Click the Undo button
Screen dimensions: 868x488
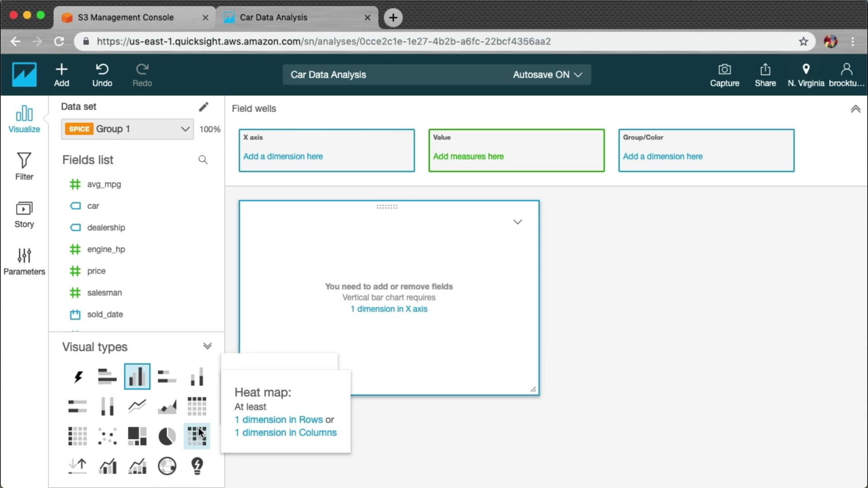[102, 75]
